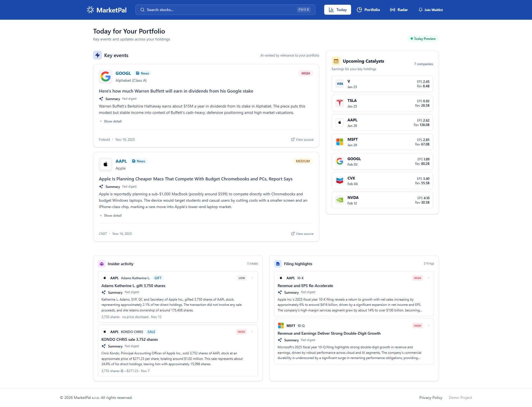532x407 pixels.
Task: Click the document icon beside Filing highlights
Action: pos(278,263)
